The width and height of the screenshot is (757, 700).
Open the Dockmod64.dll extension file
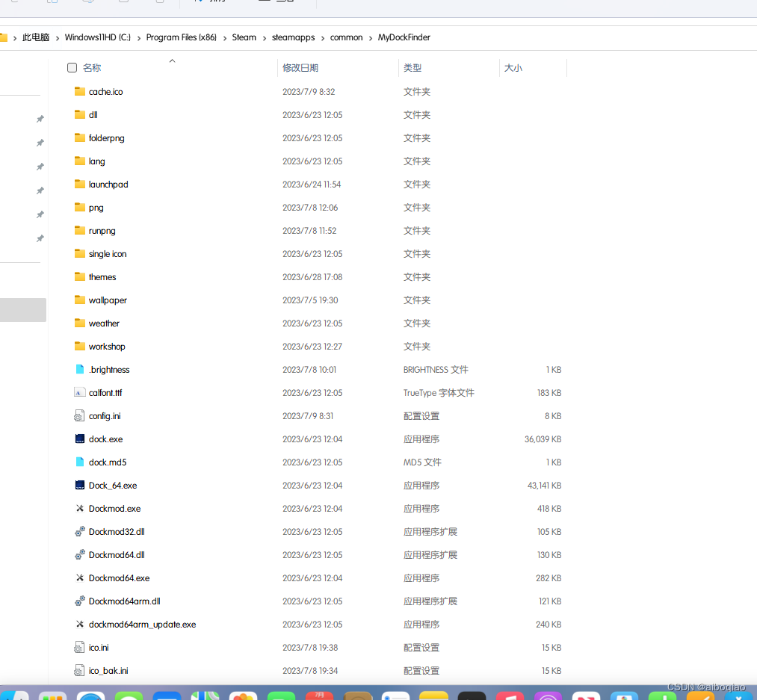coord(115,554)
